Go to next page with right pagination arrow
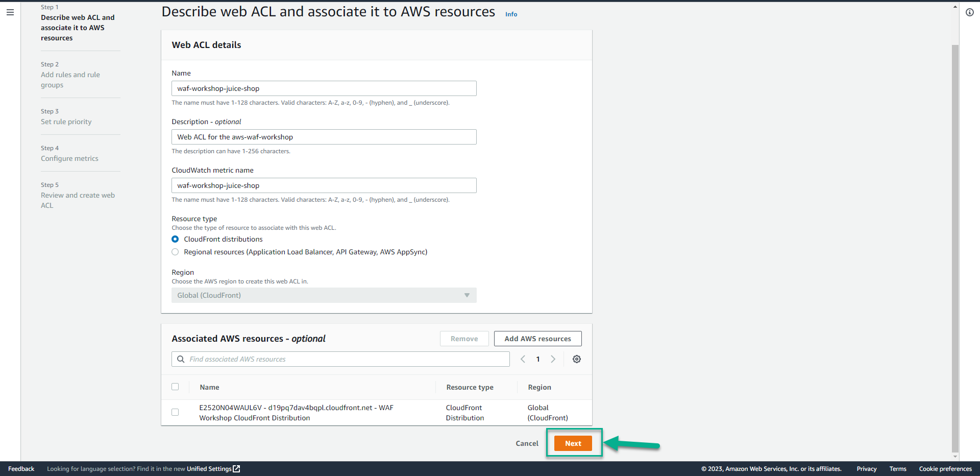 click(553, 359)
